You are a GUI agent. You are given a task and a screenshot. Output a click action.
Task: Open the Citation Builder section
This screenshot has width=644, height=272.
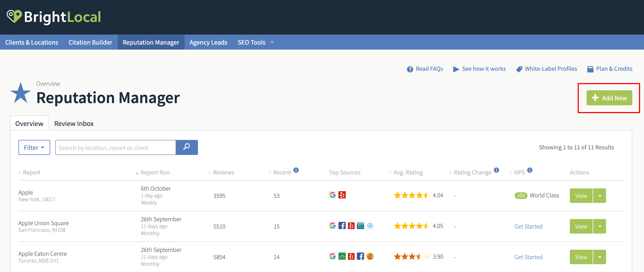pyautogui.click(x=90, y=42)
